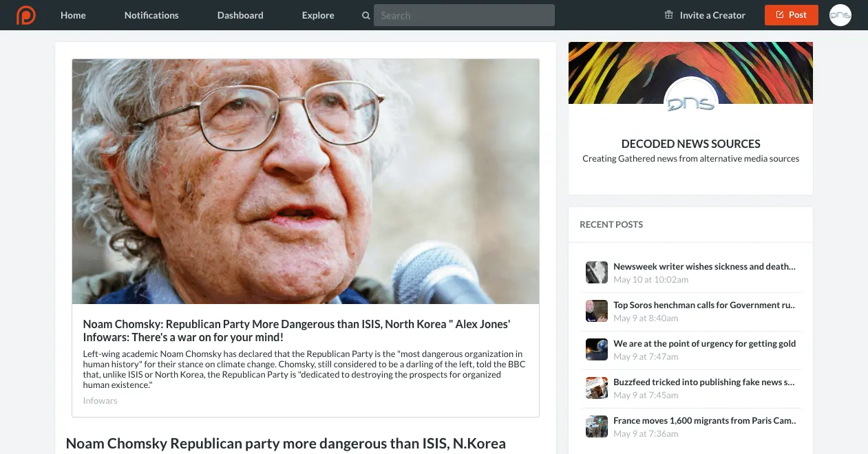The width and height of the screenshot is (868, 454).
Task: Open recent post Top Soros henchman calls
Action: click(x=705, y=305)
